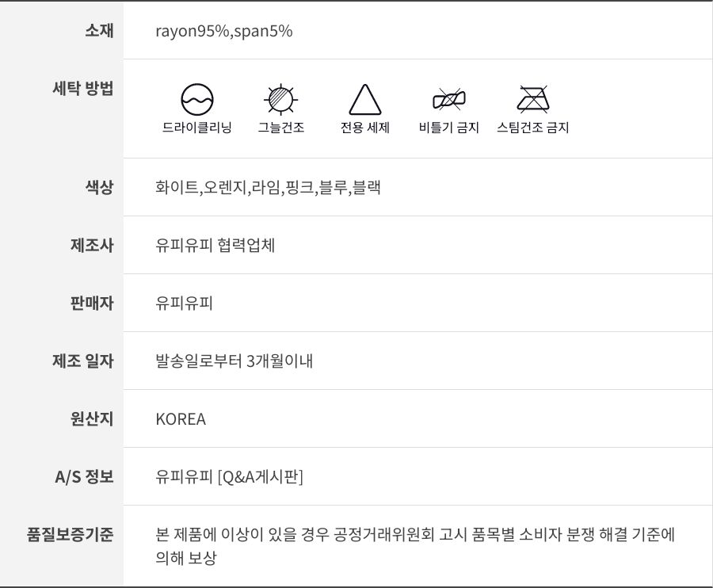The height and width of the screenshot is (588, 713).
Task: Click the 소재 row header
Action: (99, 31)
